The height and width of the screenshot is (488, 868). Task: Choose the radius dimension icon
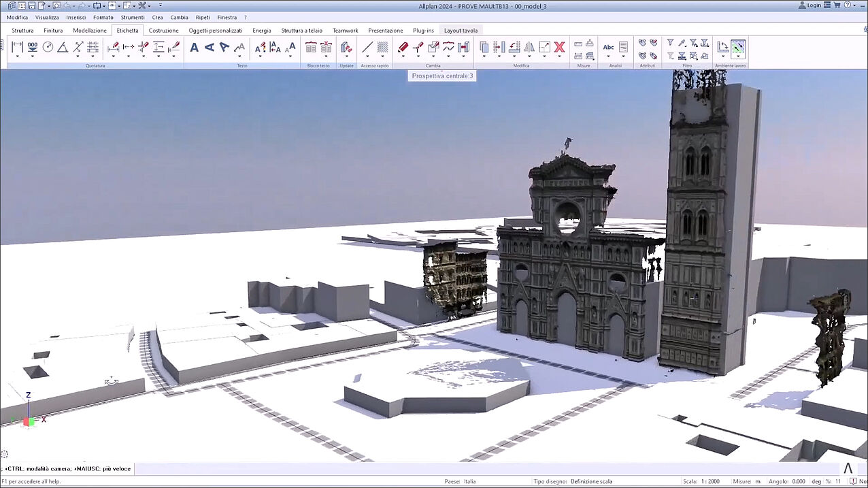pyautogui.click(x=48, y=47)
